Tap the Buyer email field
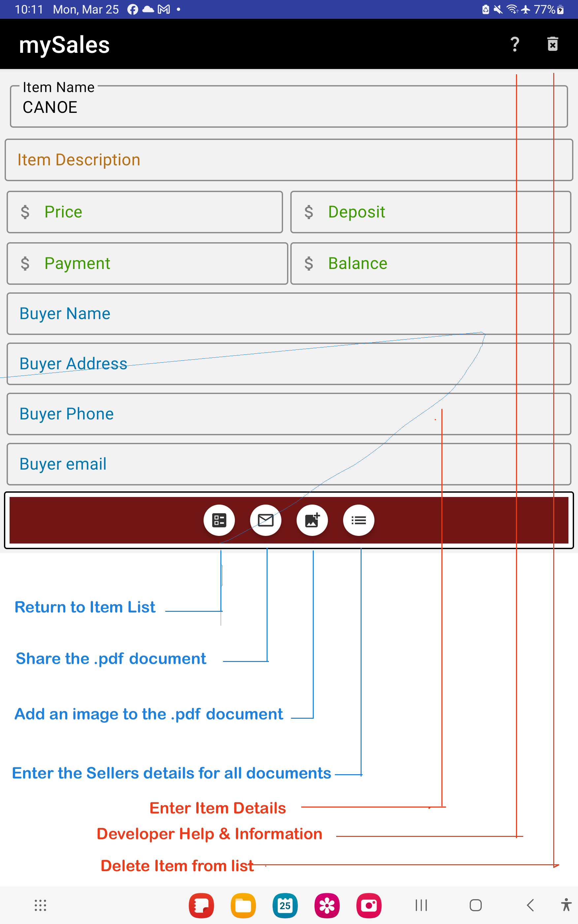578x924 pixels. [289, 464]
